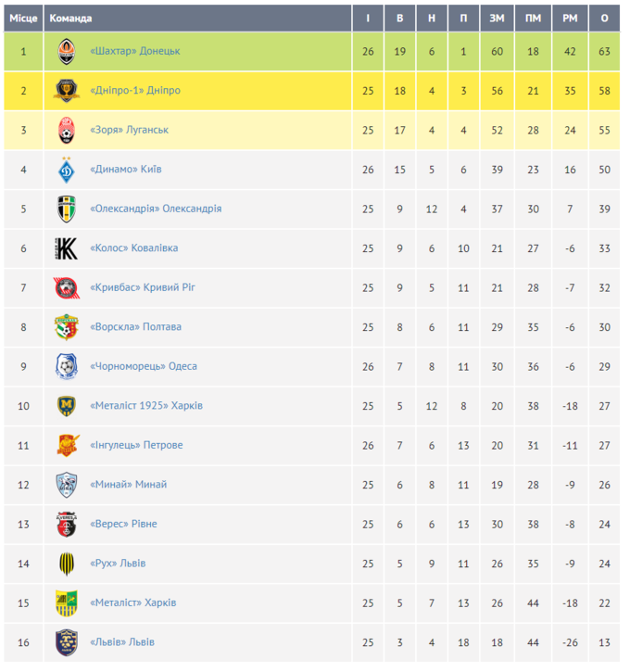Open the «Шахтар» Донецьк team link
Image resolution: width=630 pixels, height=672 pixels.
[135, 52]
